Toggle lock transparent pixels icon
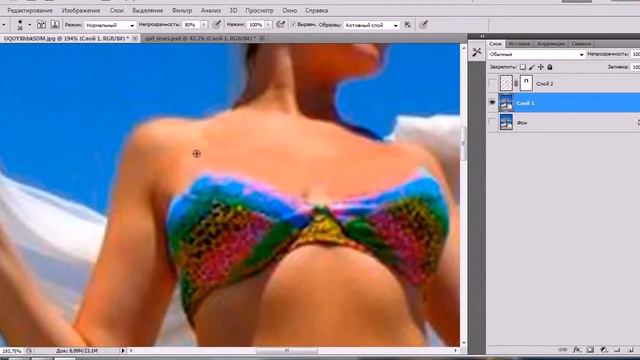This screenshot has width=640, height=360. tap(522, 67)
